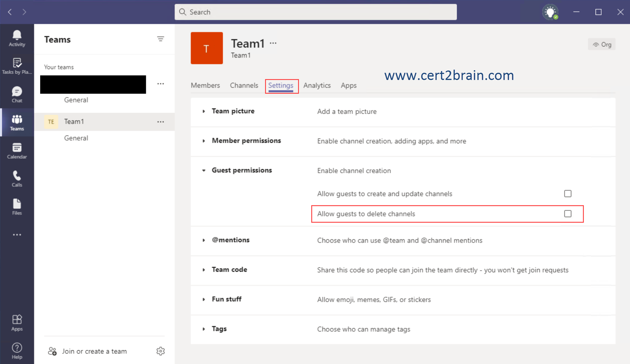Open more options for the redacted team

tap(160, 84)
